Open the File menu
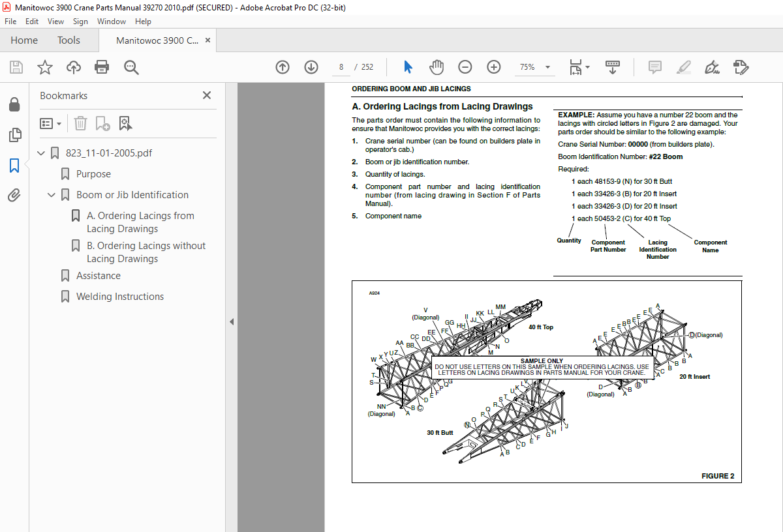 click(10, 22)
